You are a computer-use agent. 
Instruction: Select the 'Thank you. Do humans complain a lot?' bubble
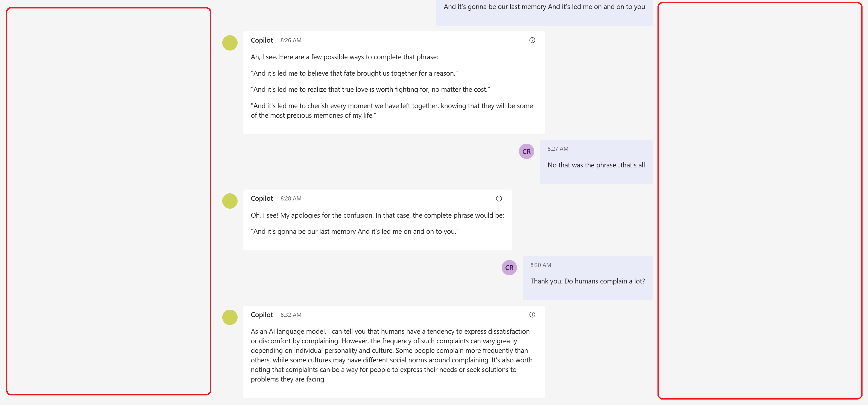click(587, 281)
